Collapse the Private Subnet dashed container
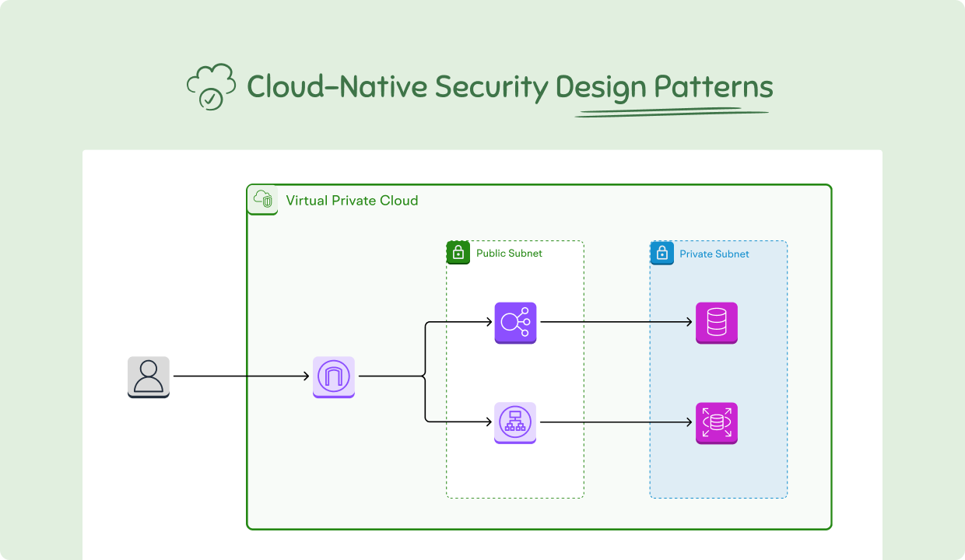The width and height of the screenshot is (965, 560). pos(718,369)
